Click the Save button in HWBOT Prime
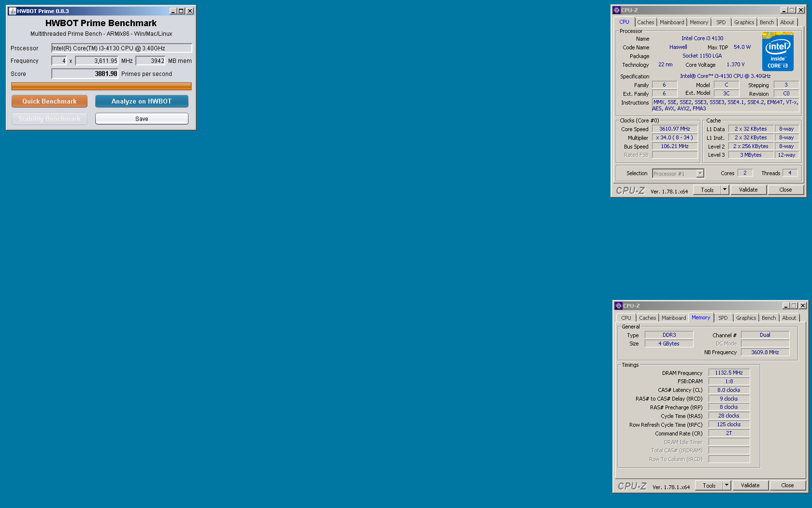The height and width of the screenshot is (508, 812). click(142, 119)
